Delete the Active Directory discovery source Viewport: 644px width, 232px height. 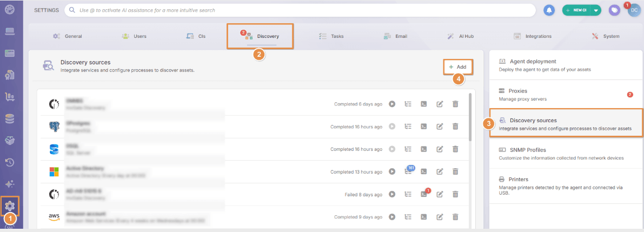click(455, 171)
